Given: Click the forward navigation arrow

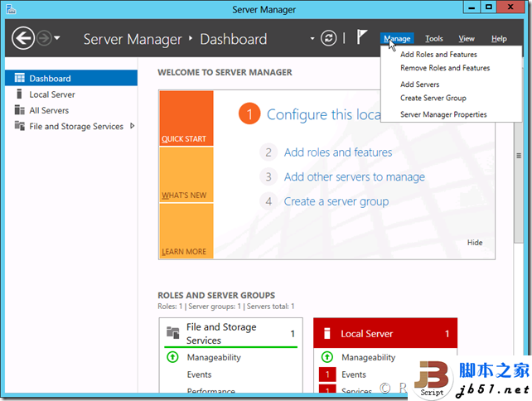Looking at the screenshot, I should click(44, 38).
